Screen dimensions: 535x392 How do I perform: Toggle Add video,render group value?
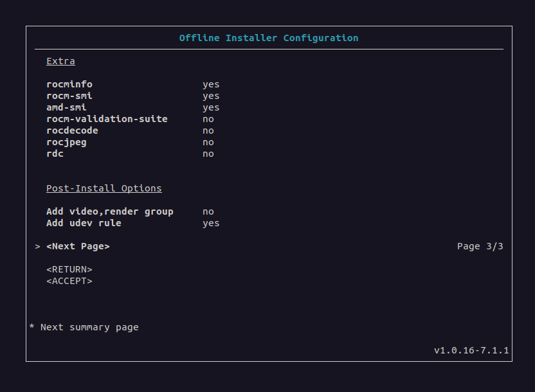(208, 211)
